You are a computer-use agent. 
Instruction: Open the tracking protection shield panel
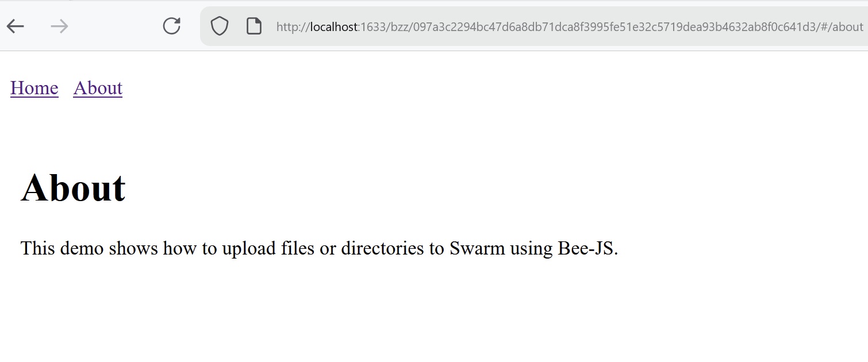click(220, 26)
